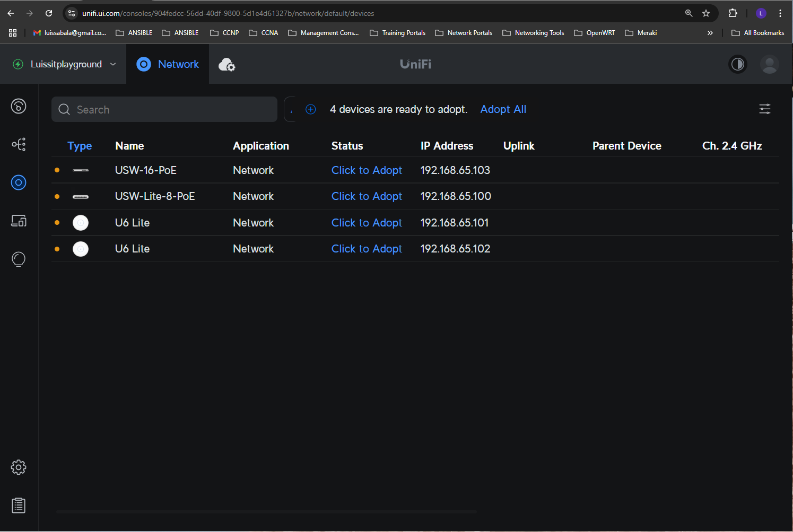Open the Chrome three-dot menu
The height and width of the screenshot is (532, 793).
[x=780, y=13]
